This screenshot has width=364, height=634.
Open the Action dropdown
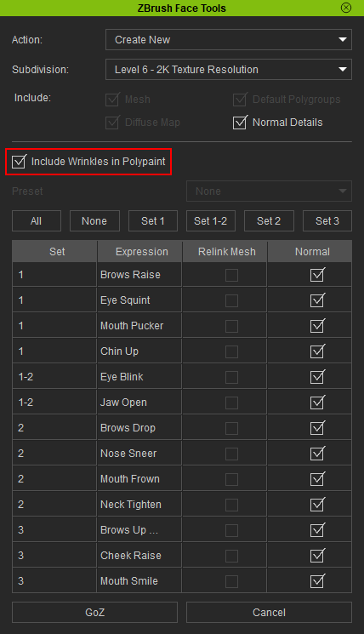click(x=229, y=40)
